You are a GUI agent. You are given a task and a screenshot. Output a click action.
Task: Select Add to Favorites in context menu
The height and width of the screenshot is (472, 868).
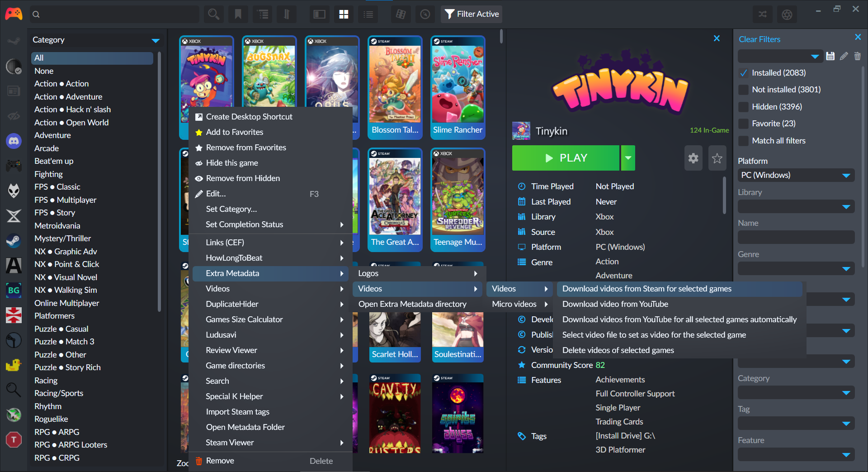pyautogui.click(x=270, y=132)
